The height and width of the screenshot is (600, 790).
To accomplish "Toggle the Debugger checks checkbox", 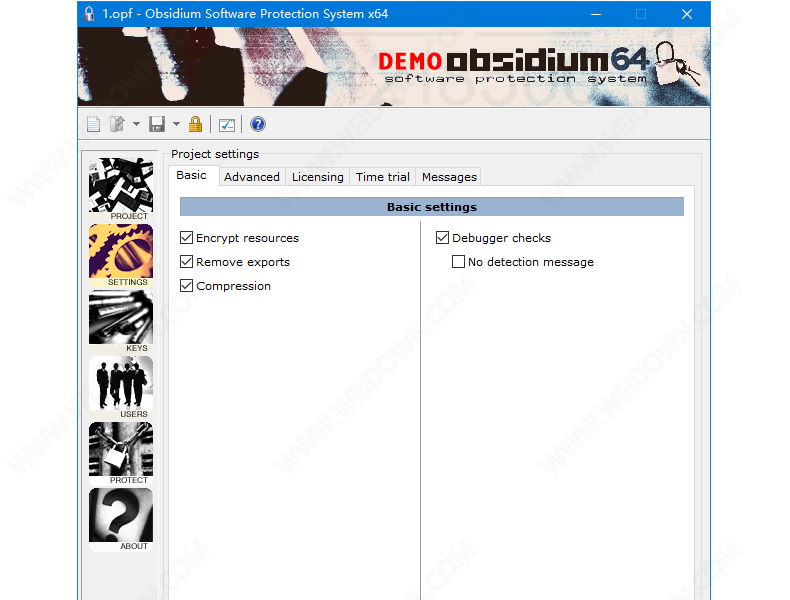I will (x=442, y=238).
